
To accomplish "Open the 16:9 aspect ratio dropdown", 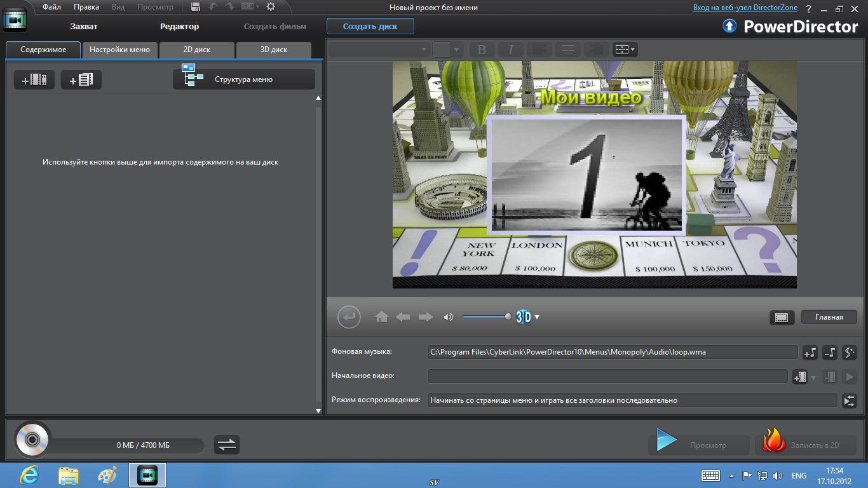I will 251,7.
